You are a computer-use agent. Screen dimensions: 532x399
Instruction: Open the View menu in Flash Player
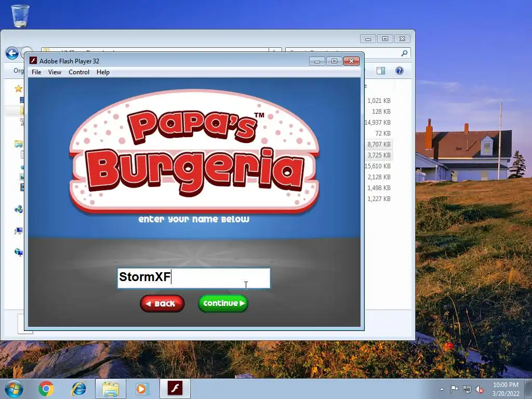[x=55, y=72]
